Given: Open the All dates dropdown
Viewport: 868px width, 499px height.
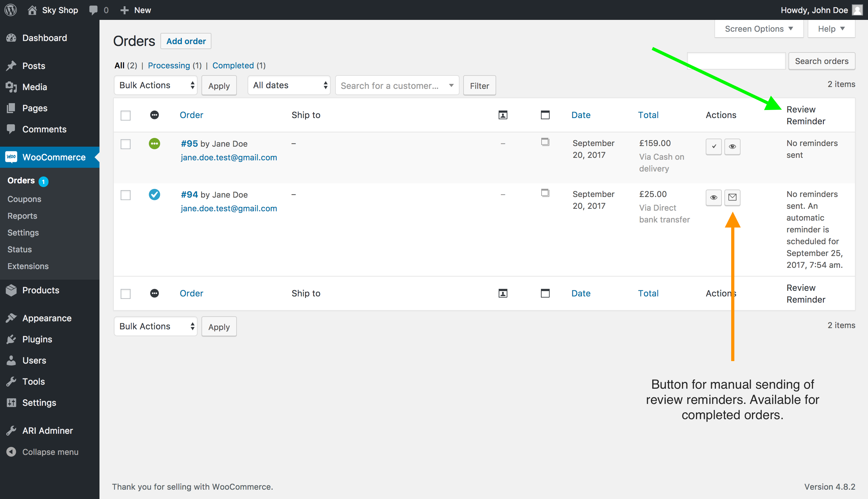Looking at the screenshot, I should click(x=289, y=85).
